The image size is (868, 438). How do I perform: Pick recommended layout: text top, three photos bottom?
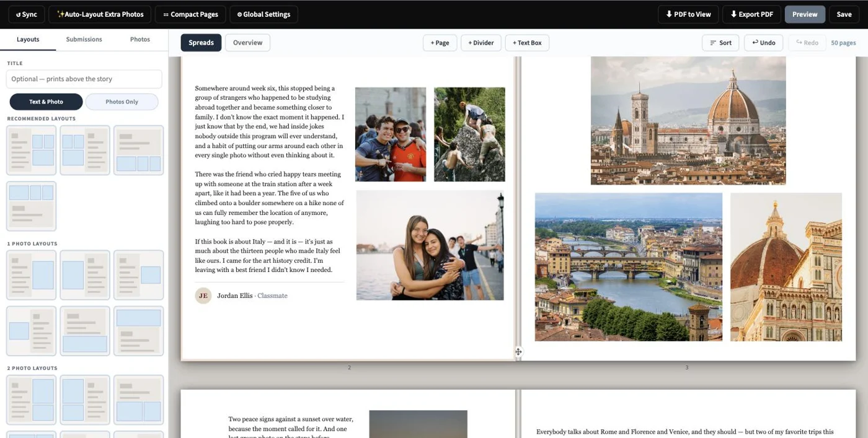click(x=139, y=150)
